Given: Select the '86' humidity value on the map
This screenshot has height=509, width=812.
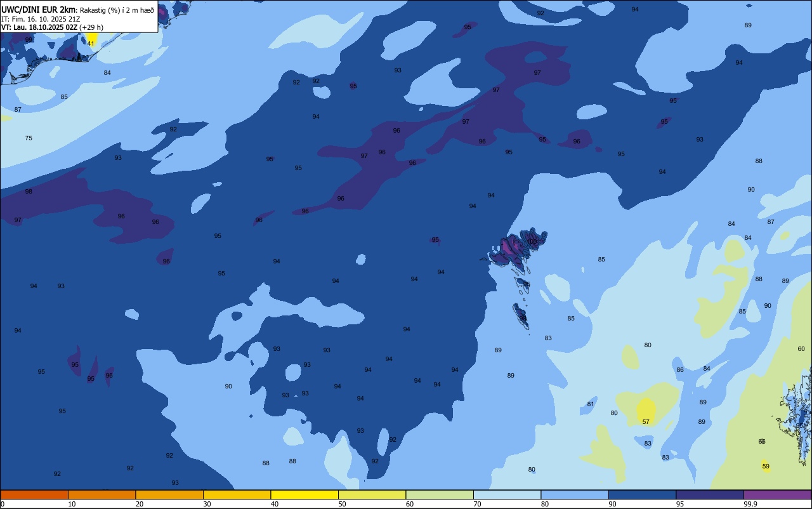Looking at the screenshot, I should click(680, 369).
